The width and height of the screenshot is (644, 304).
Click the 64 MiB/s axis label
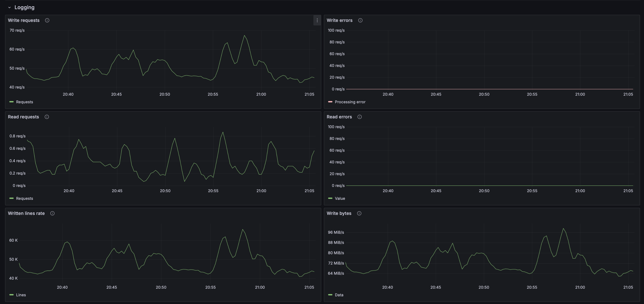(336, 274)
